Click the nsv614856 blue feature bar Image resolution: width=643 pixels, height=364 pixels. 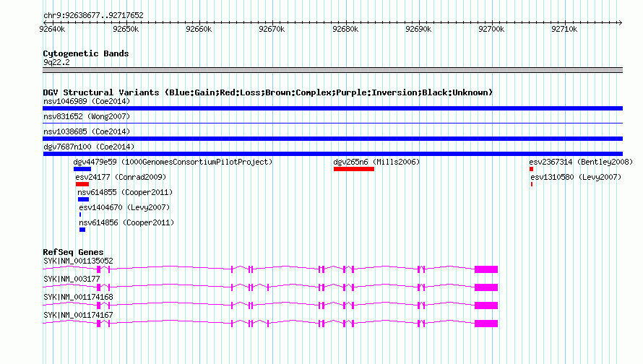tap(82, 230)
